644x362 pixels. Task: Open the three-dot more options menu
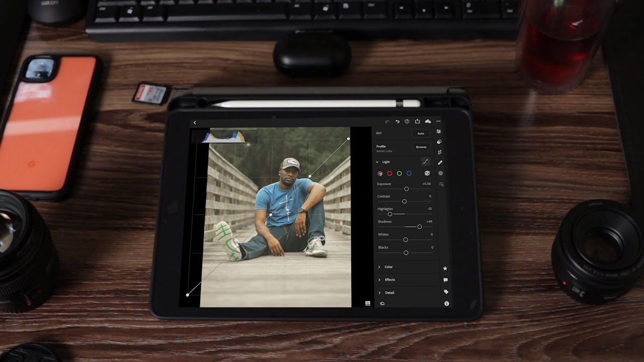(x=438, y=122)
